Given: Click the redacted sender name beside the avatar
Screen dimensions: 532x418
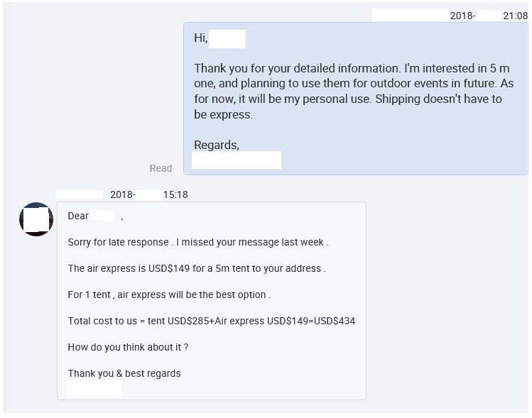Looking at the screenshot, I should pyautogui.click(x=80, y=194).
